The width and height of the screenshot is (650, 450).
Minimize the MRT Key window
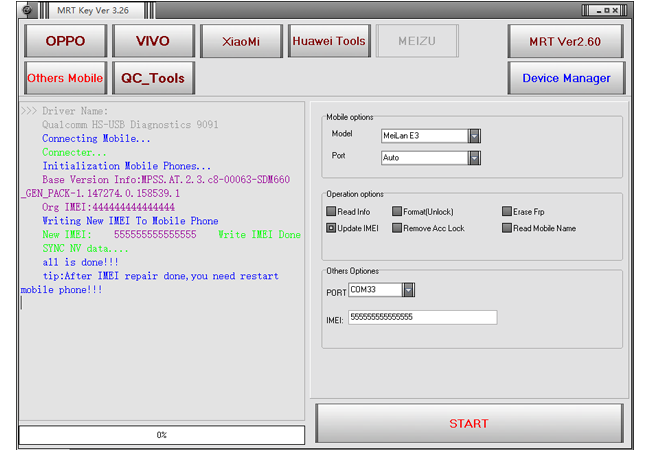coord(599,10)
